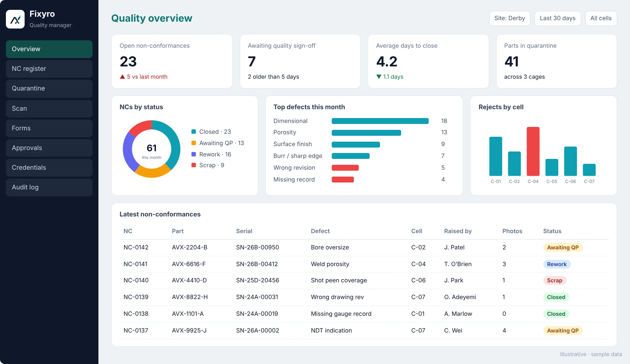
Task: Click the Missing gauge record defect cell
Action: point(341,314)
